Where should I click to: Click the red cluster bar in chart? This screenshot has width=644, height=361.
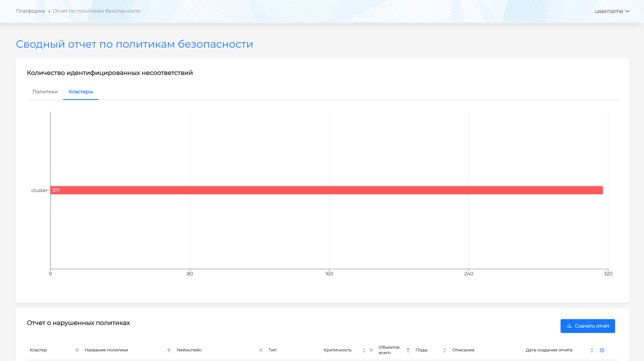[x=327, y=190]
